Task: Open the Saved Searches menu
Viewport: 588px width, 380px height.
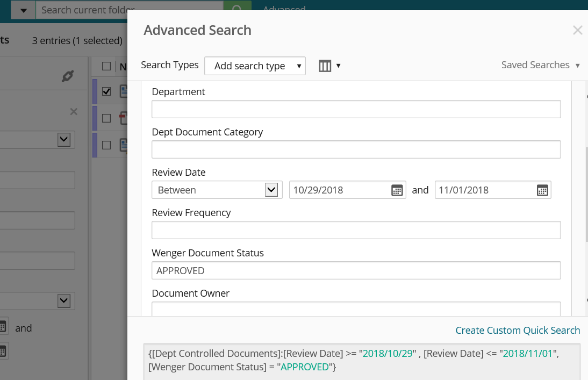Action: pyautogui.click(x=540, y=65)
